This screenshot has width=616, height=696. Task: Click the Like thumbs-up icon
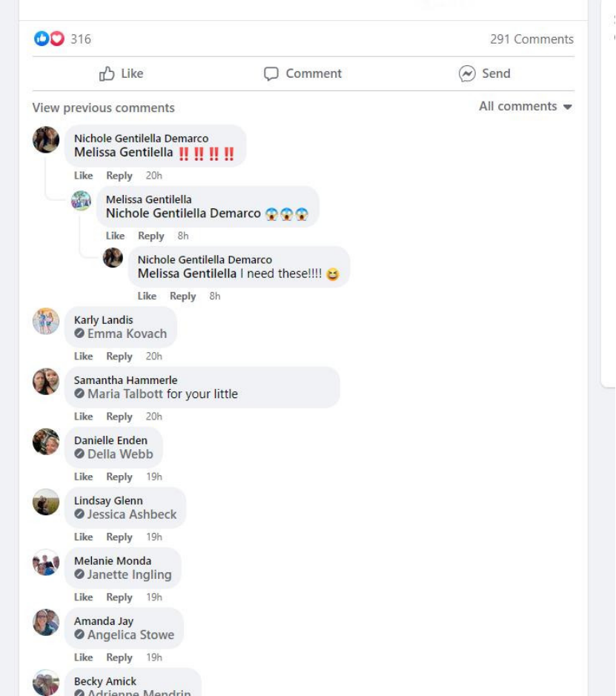(107, 73)
